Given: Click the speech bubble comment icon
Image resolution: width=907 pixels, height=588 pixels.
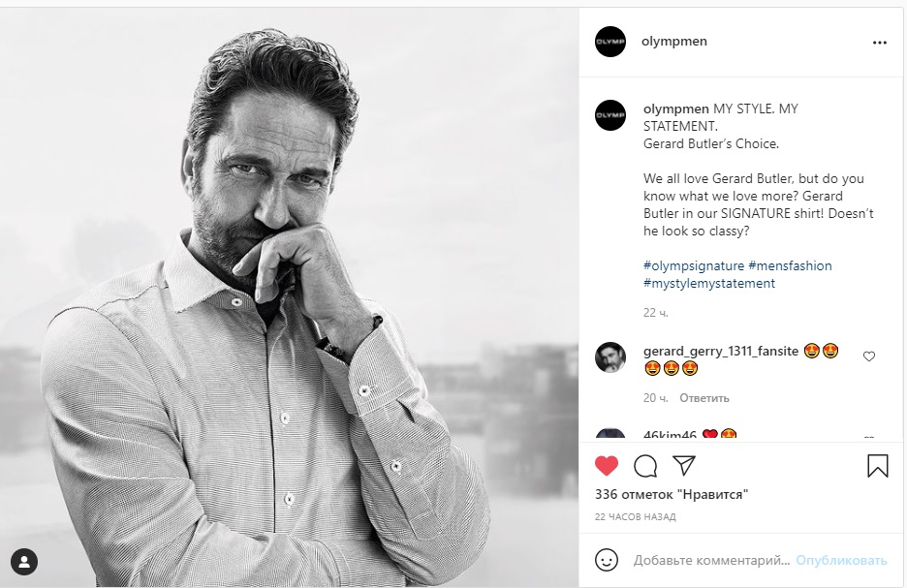Looking at the screenshot, I should 645,466.
